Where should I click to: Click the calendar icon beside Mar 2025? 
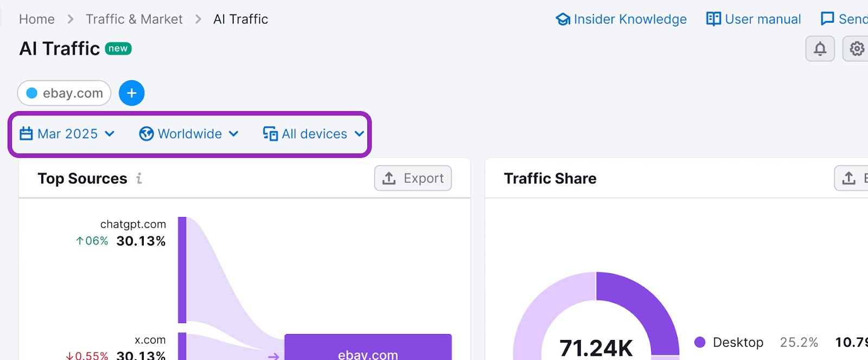click(26, 133)
